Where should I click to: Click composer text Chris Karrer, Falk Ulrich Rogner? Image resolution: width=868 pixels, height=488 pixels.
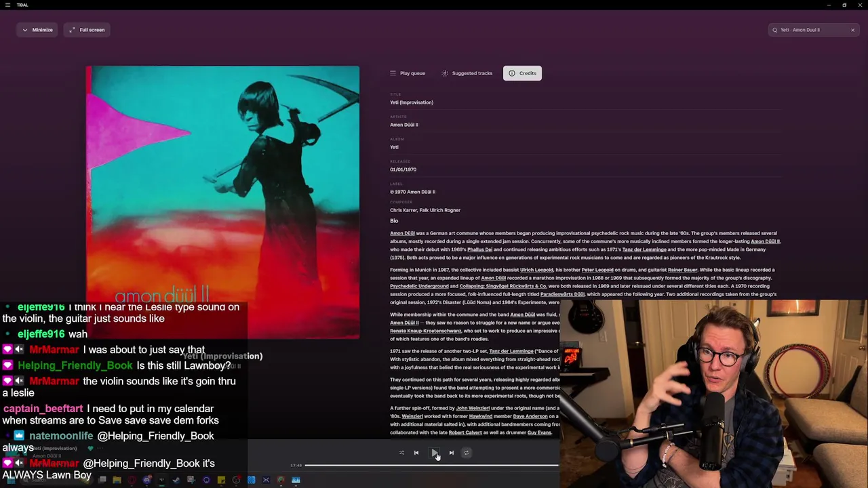point(425,210)
